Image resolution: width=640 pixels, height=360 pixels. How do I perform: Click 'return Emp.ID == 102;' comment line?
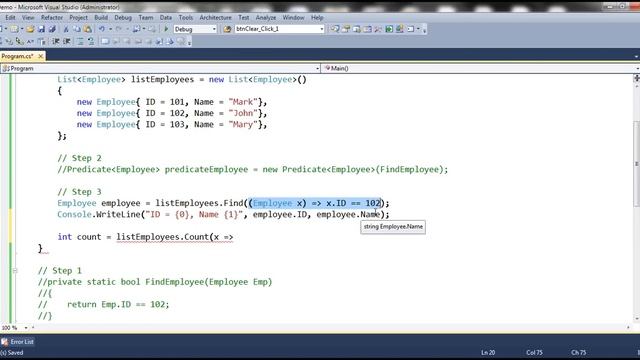118,304
